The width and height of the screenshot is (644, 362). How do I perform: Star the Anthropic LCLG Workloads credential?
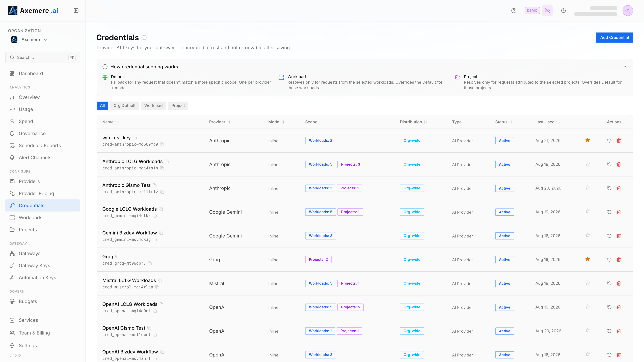(x=587, y=164)
